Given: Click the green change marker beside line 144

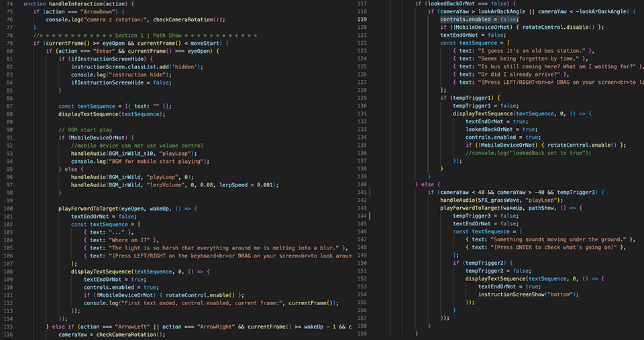Looking at the screenshot, I should click(x=370, y=216).
